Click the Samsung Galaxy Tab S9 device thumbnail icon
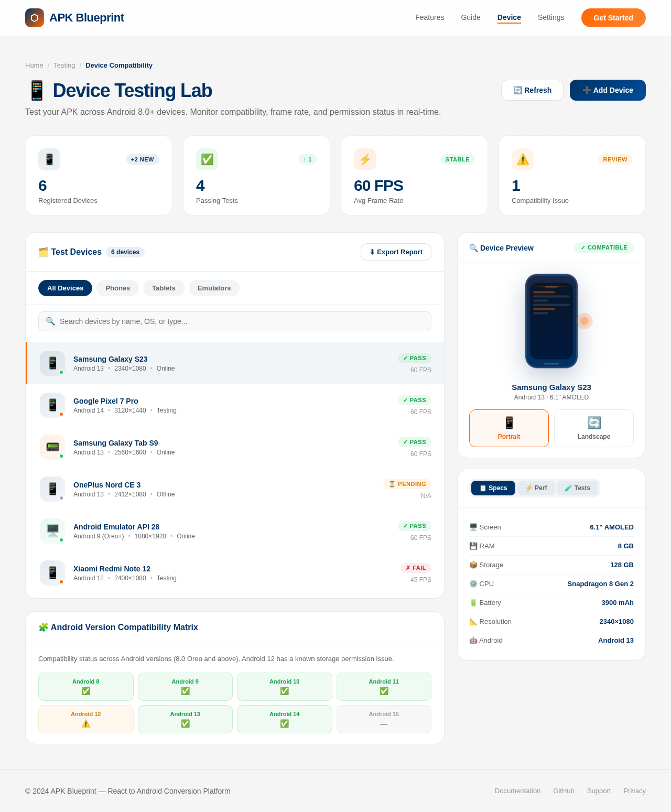The image size is (671, 812). click(52, 447)
